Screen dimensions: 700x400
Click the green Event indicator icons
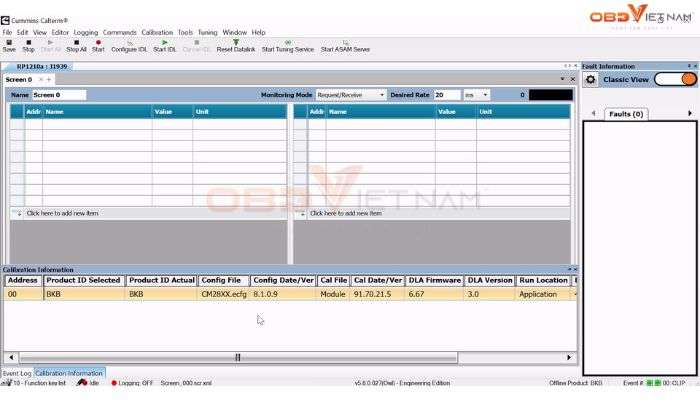click(x=653, y=383)
